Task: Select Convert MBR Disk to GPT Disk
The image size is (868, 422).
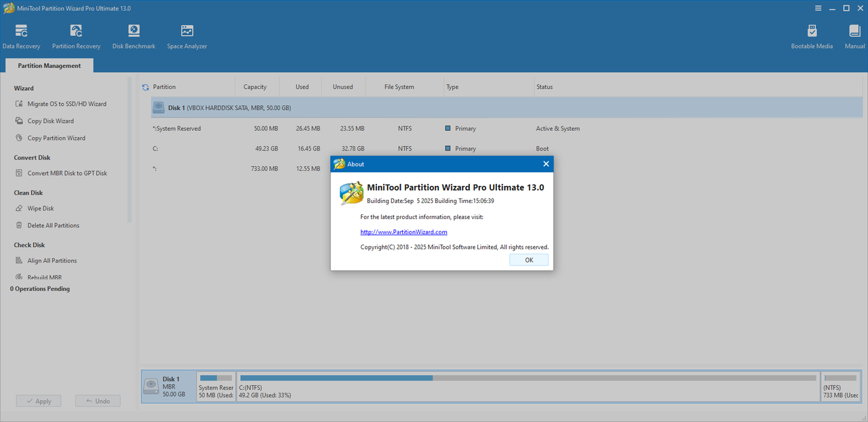Action: pyautogui.click(x=67, y=173)
